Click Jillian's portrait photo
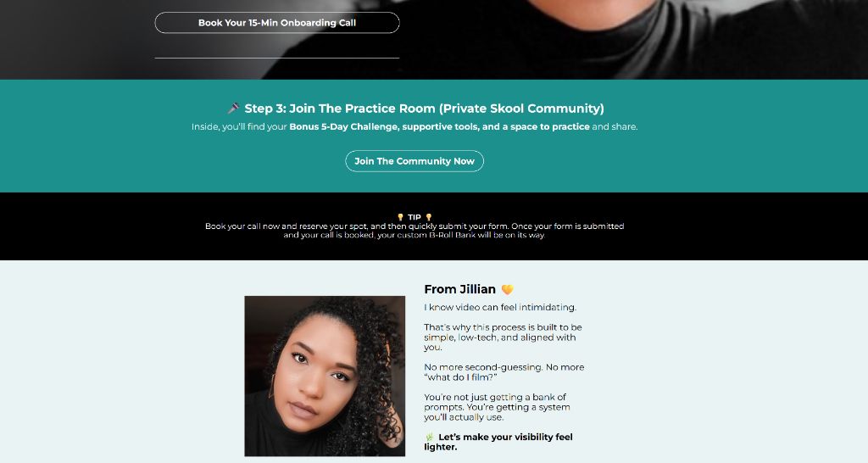The image size is (868, 463). tap(325, 376)
